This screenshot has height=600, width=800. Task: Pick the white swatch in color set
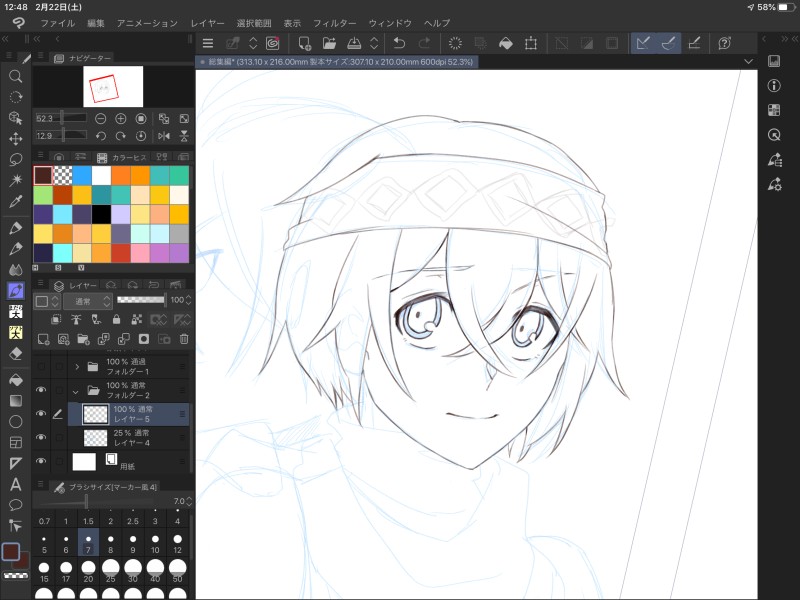[101, 176]
